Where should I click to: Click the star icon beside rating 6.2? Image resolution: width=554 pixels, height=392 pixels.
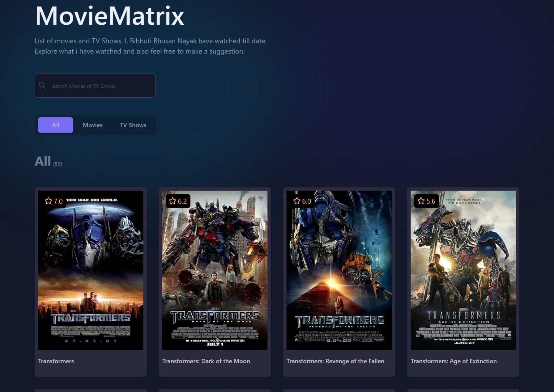173,201
